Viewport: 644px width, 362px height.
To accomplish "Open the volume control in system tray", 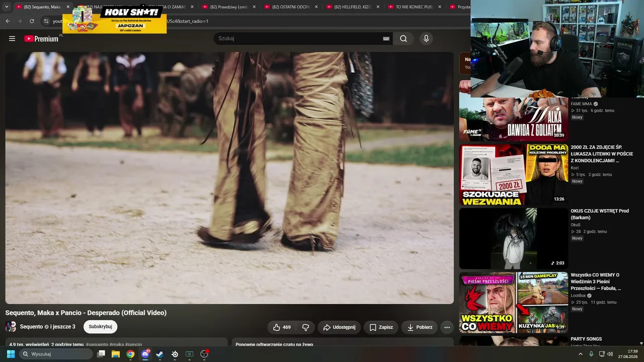I will pos(610,354).
